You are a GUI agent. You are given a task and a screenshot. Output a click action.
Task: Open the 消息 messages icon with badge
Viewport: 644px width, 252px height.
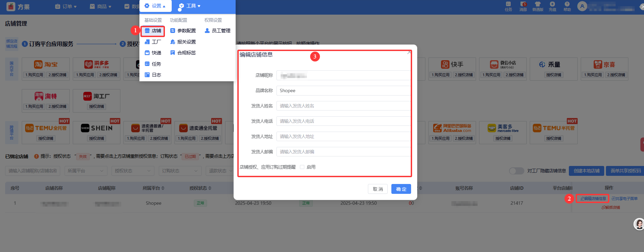pos(523,6)
